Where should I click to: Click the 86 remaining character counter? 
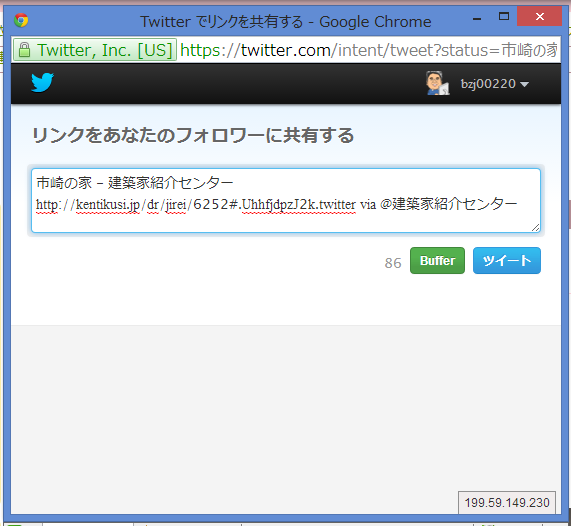click(393, 263)
